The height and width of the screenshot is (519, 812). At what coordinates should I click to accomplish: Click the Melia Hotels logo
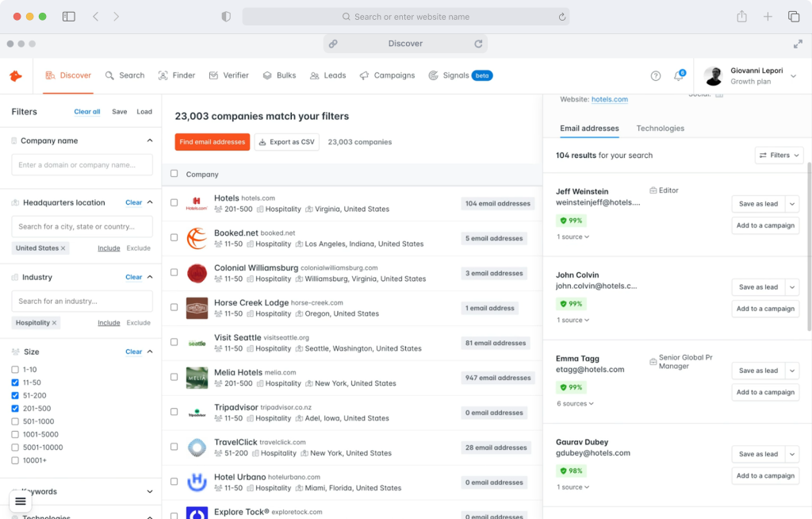pos(197,378)
